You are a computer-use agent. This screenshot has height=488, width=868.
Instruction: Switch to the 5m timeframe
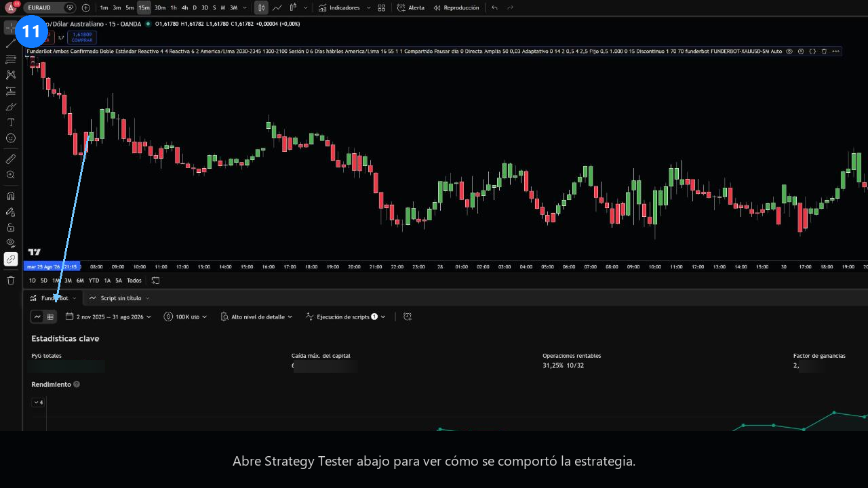point(130,7)
